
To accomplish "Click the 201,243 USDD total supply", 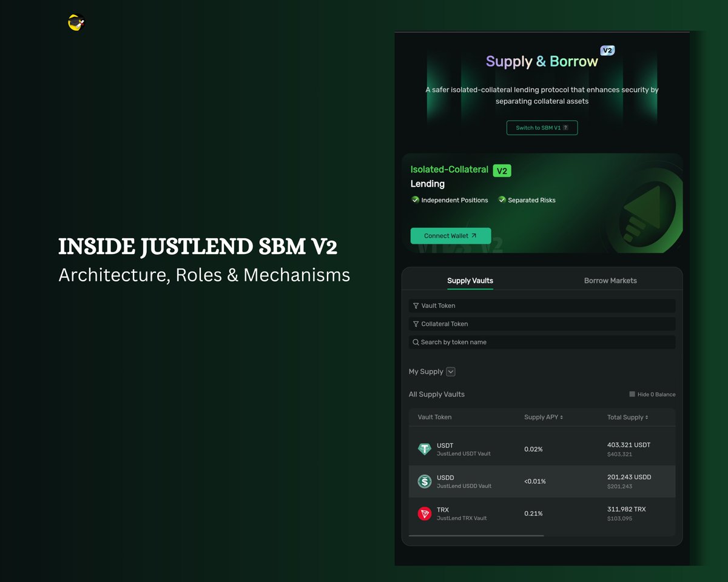I will point(629,477).
